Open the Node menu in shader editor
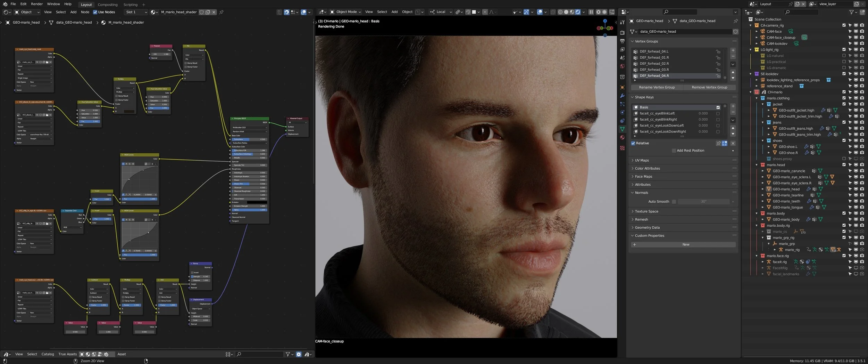The height and width of the screenshot is (364, 868). click(85, 12)
